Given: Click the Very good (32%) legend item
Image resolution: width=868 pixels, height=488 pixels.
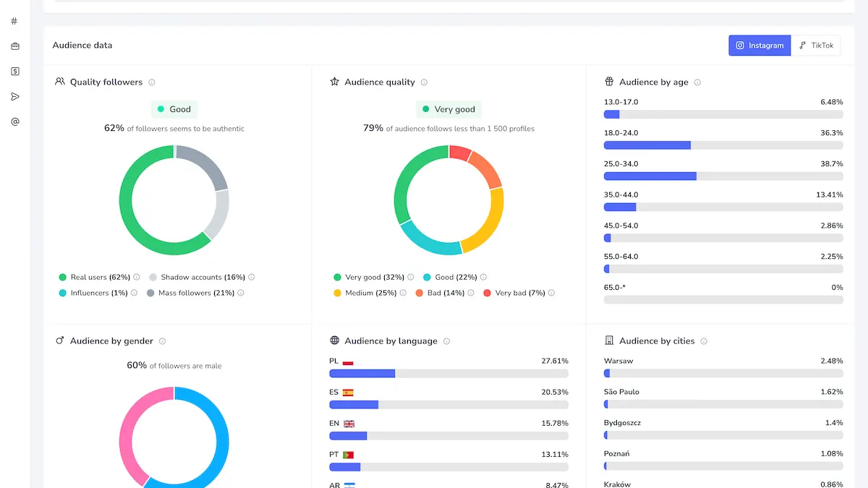Looking at the screenshot, I should (x=369, y=277).
